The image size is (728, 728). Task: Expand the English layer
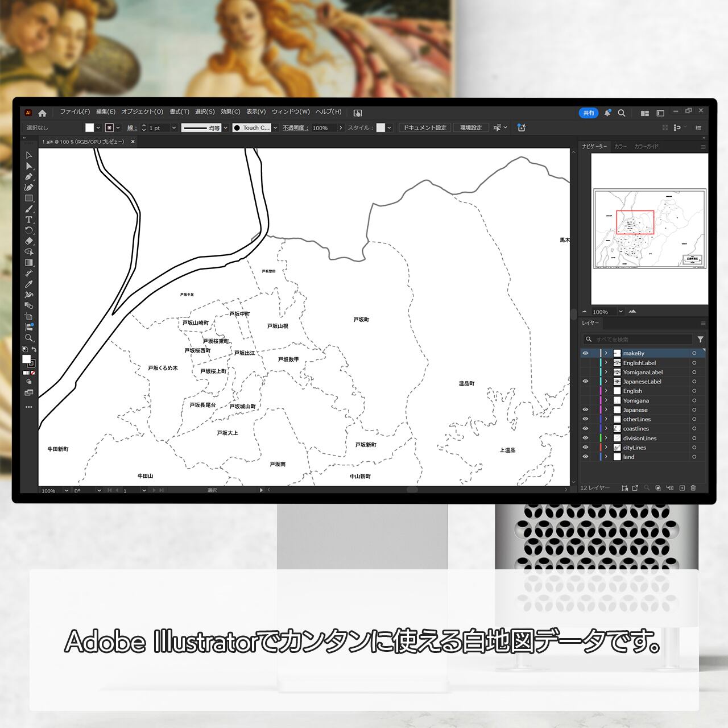[x=606, y=391]
